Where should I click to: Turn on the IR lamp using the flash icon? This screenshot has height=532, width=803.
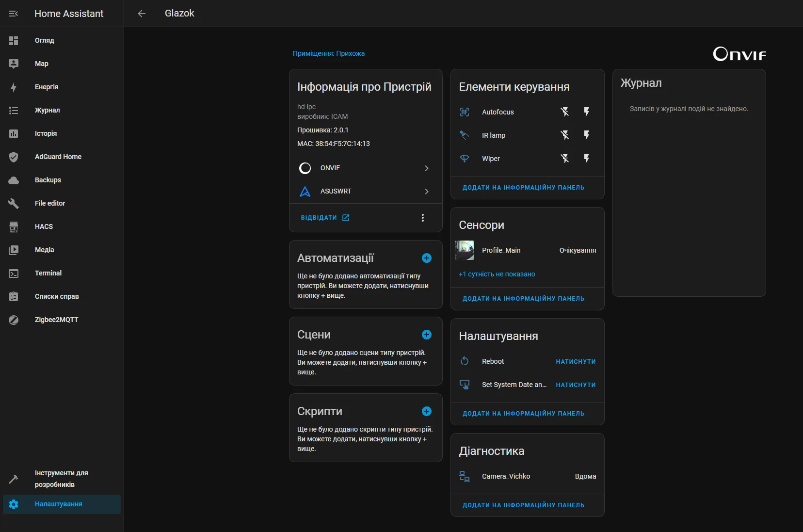point(587,135)
